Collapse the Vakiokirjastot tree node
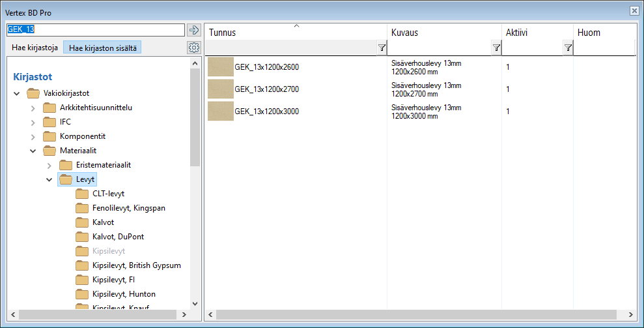Screen dimensions: 644x328 (16, 93)
